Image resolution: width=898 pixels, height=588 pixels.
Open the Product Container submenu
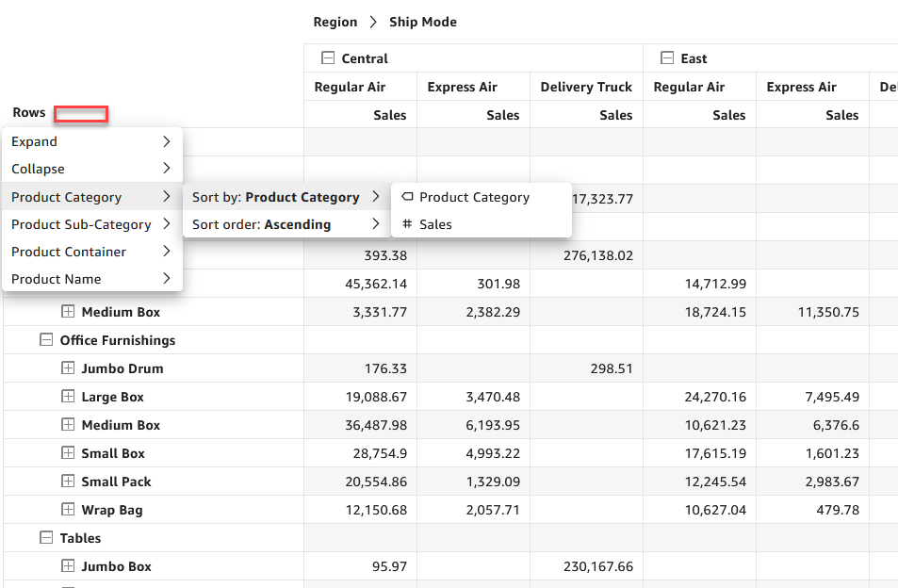coord(91,252)
